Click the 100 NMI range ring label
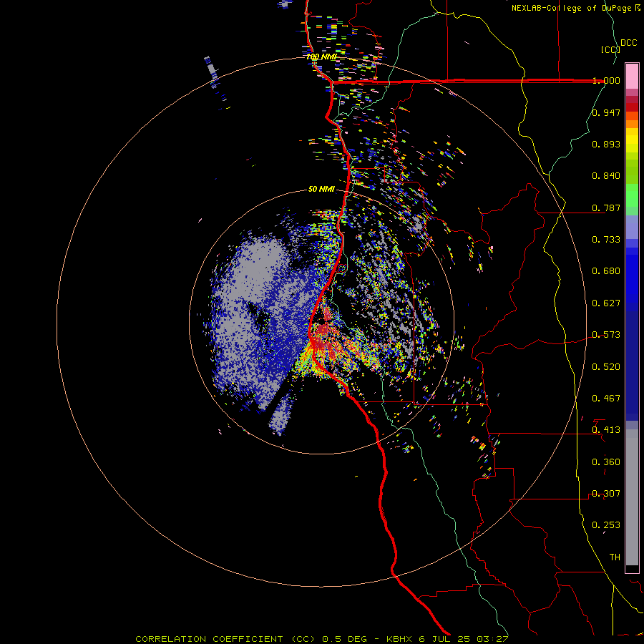The height and width of the screenshot is (644, 644). pos(321,57)
